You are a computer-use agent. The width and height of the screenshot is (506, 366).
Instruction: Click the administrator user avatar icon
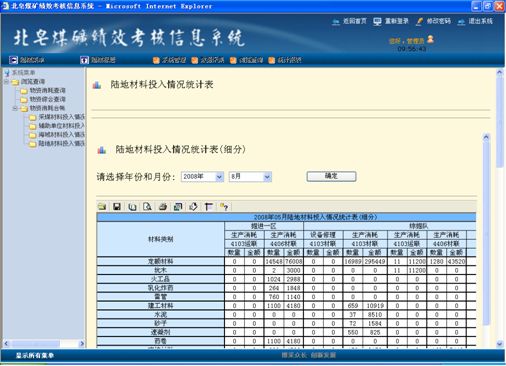click(431, 39)
